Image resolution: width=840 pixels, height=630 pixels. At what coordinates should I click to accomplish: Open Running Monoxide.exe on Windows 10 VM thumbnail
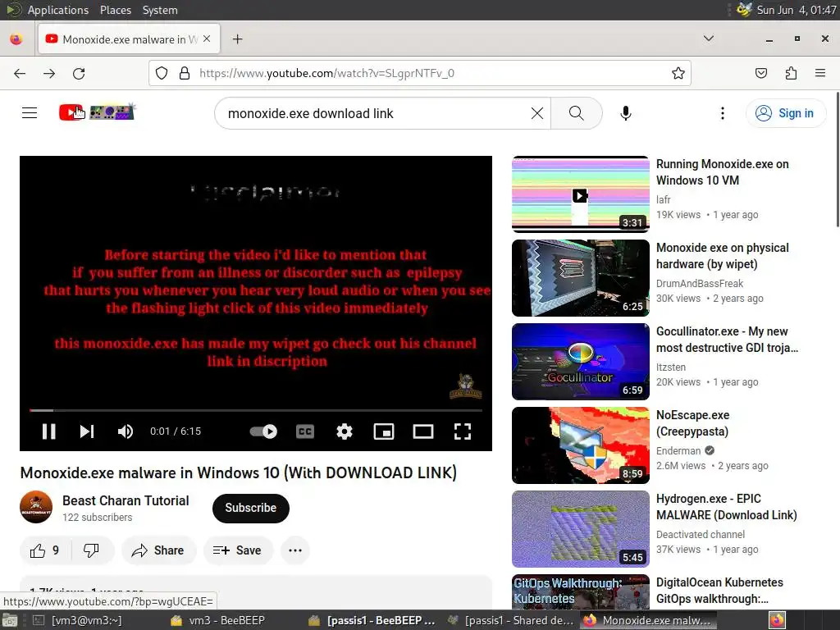click(581, 194)
